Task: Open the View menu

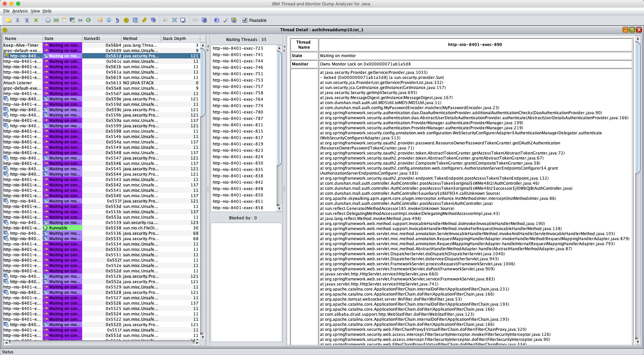Action: coord(35,11)
